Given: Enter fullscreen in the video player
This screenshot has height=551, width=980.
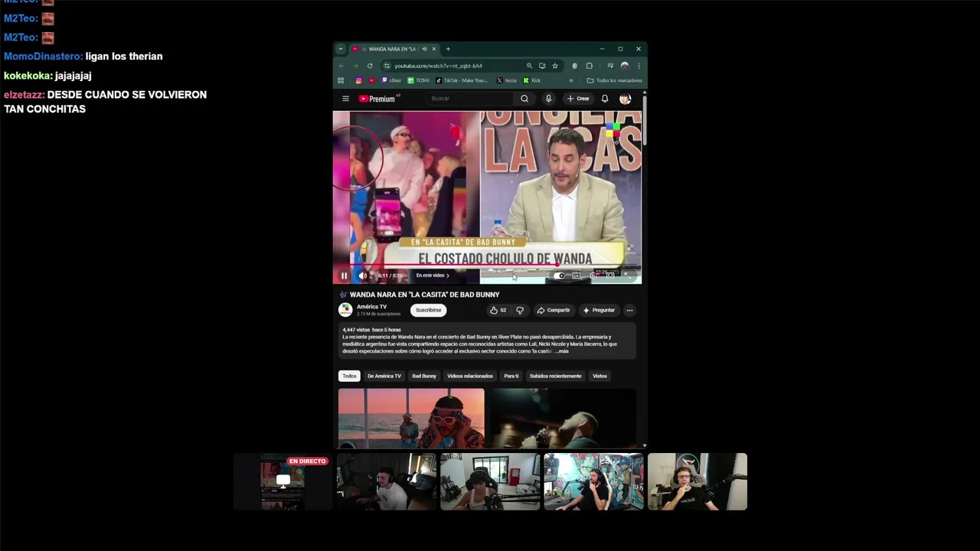Looking at the screenshot, I should 628,275.
